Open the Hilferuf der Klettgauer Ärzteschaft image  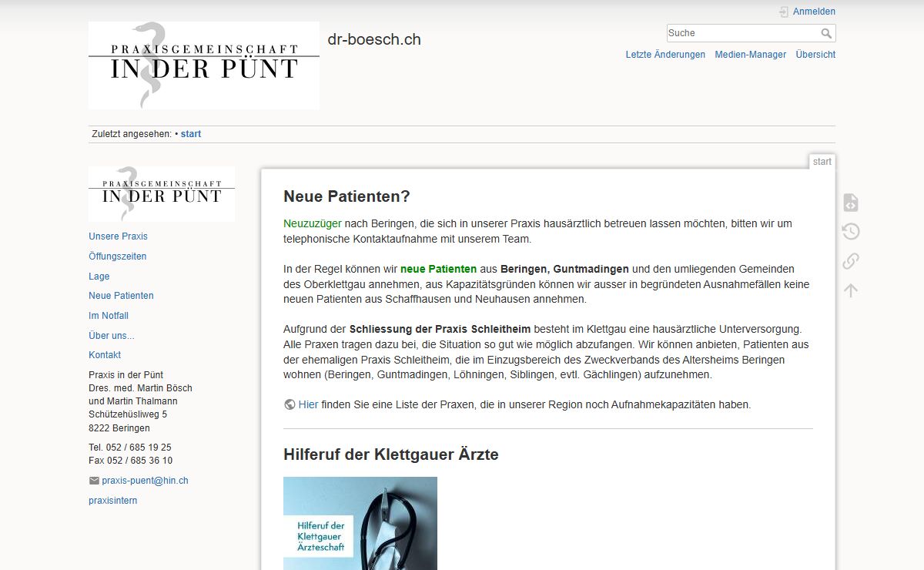point(360,523)
